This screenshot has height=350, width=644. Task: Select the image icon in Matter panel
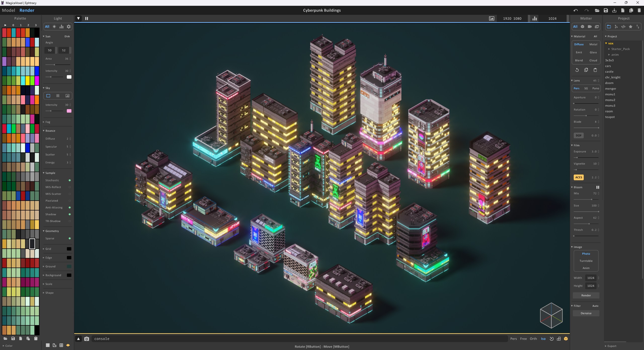(597, 27)
